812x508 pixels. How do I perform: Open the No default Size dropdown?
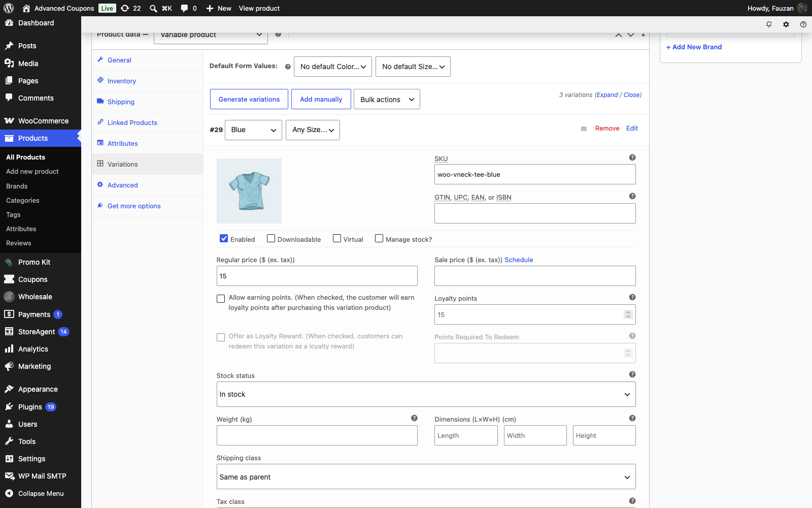[x=413, y=67]
